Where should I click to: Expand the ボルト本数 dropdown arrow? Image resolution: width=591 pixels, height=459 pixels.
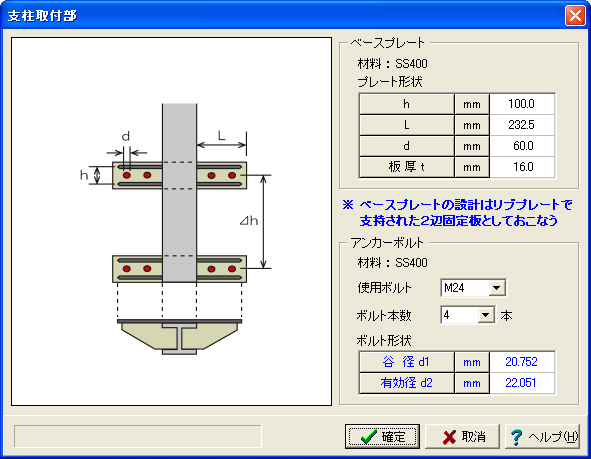[486, 315]
